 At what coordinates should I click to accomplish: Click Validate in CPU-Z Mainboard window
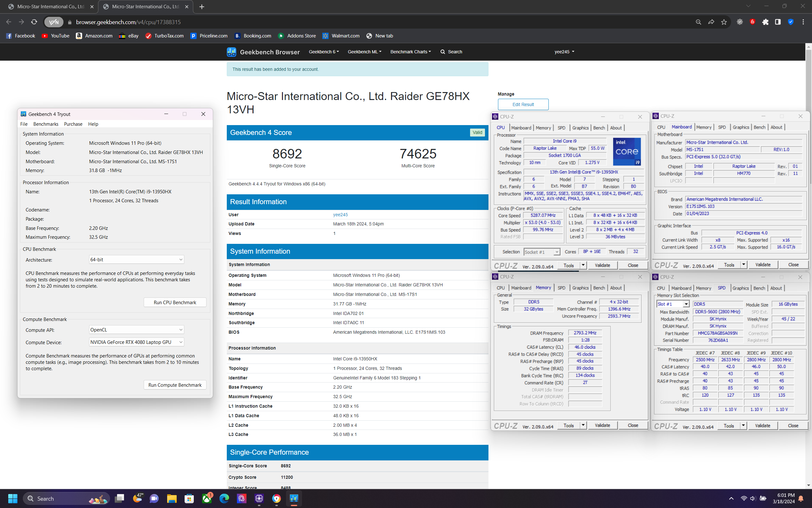point(763,264)
